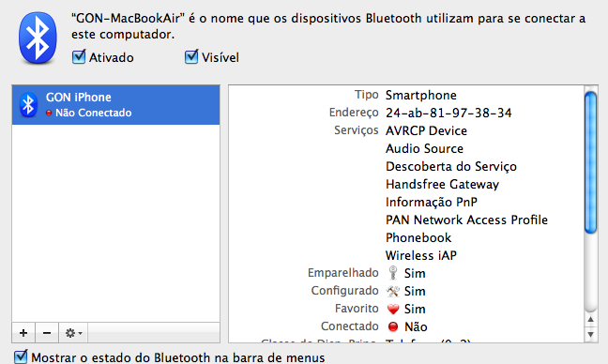The height and width of the screenshot is (364, 608).
Task: Click PAN Network Access Profile service entry
Action: coord(466,220)
